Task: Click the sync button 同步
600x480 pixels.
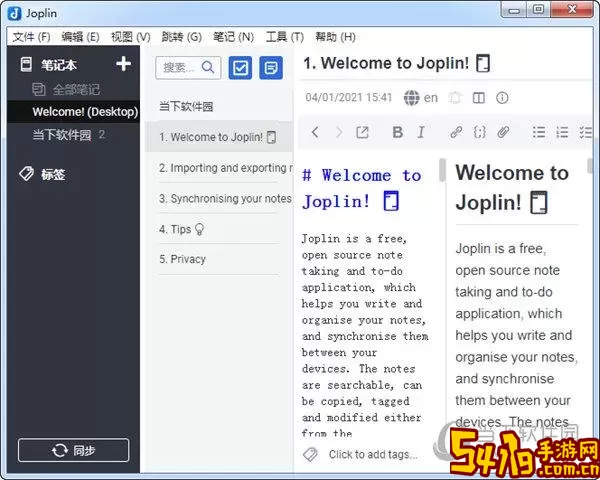Action: [73, 450]
